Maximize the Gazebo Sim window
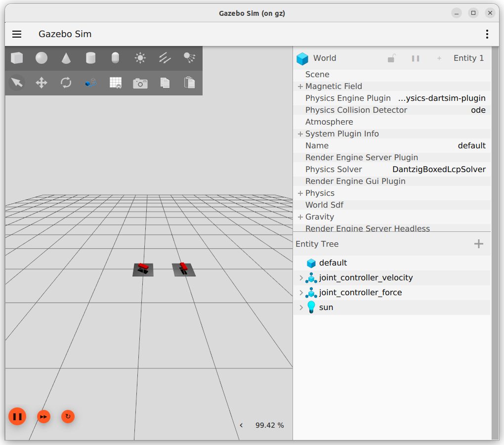 click(473, 13)
